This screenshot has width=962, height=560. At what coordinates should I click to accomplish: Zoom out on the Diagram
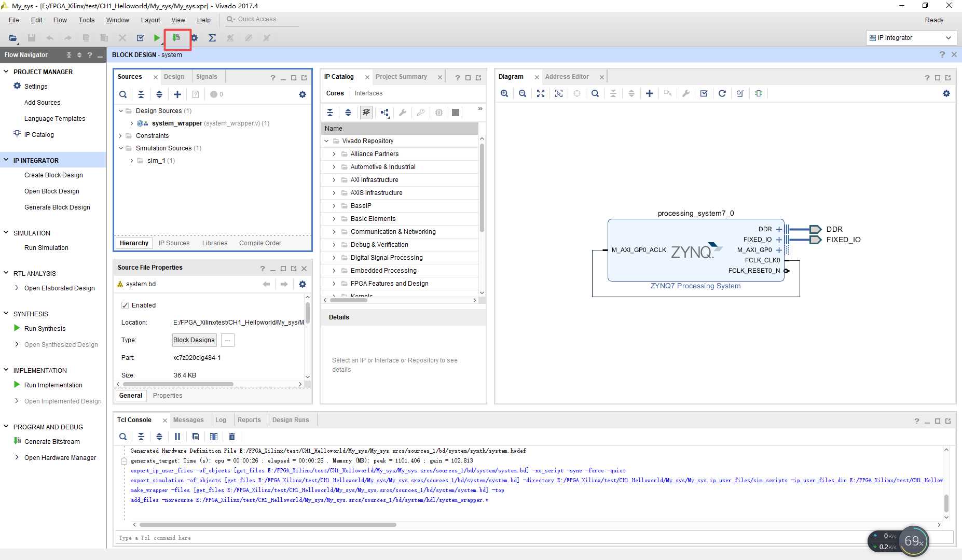523,93
